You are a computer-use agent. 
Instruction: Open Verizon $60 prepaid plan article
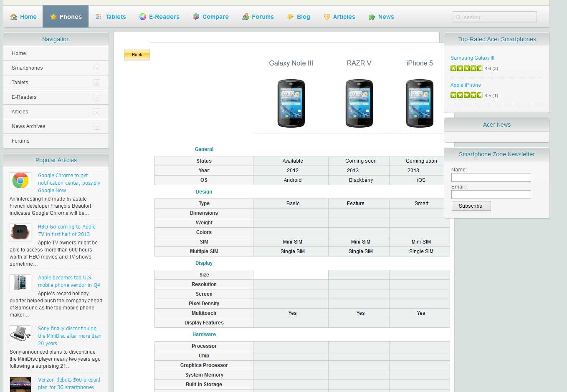tap(69, 384)
